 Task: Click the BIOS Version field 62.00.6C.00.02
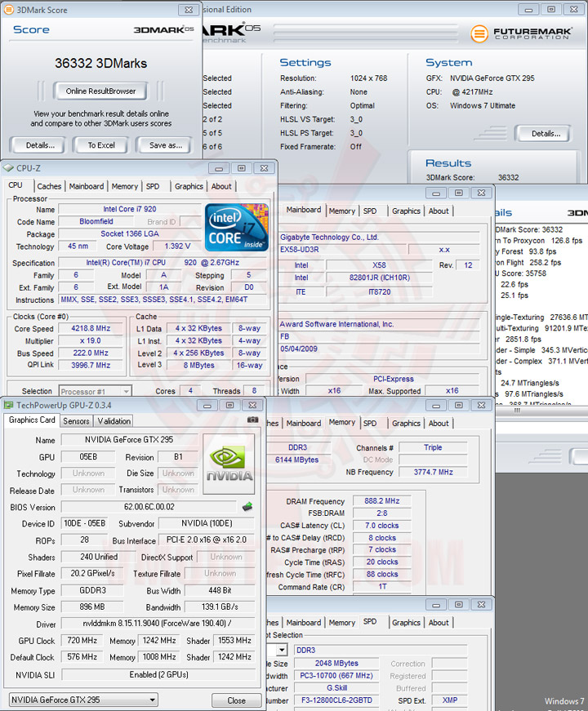pos(149,507)
